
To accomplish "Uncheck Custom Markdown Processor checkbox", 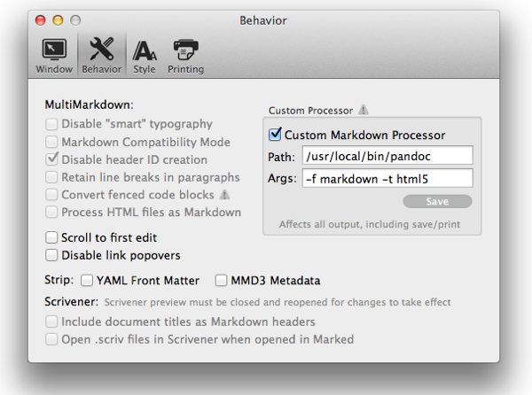I will [275, 134].
